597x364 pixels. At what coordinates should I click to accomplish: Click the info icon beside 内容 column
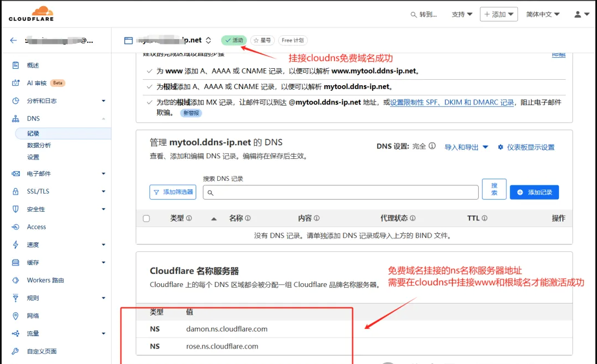(x=317, y=218)
